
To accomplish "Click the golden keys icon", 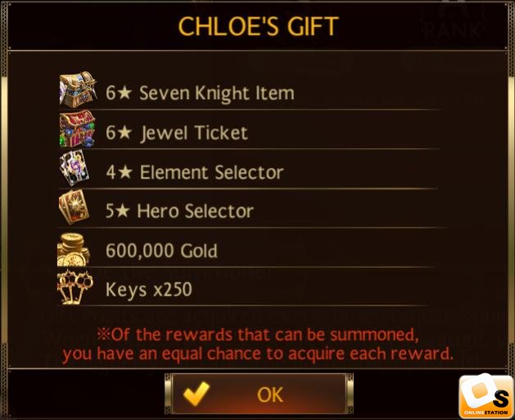I will (75, 287).
